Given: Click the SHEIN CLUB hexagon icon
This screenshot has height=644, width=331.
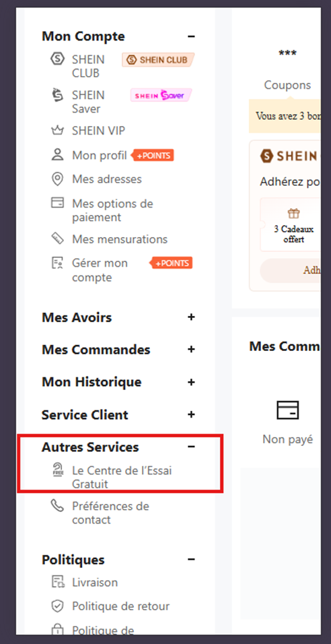Looking at the screenshot, I should point(57,59).
